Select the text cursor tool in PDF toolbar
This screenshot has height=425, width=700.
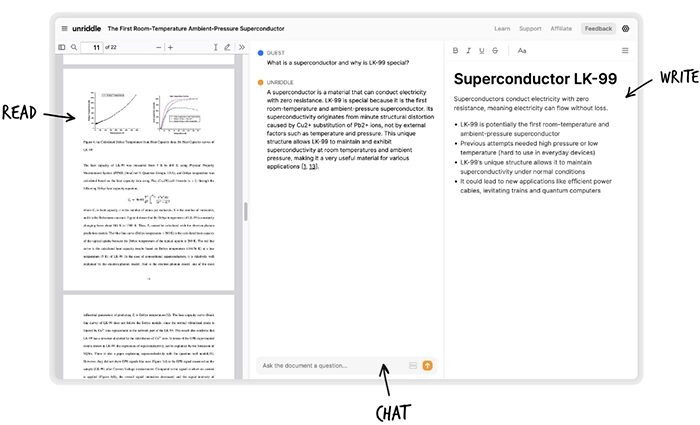[x=216, y=47]
